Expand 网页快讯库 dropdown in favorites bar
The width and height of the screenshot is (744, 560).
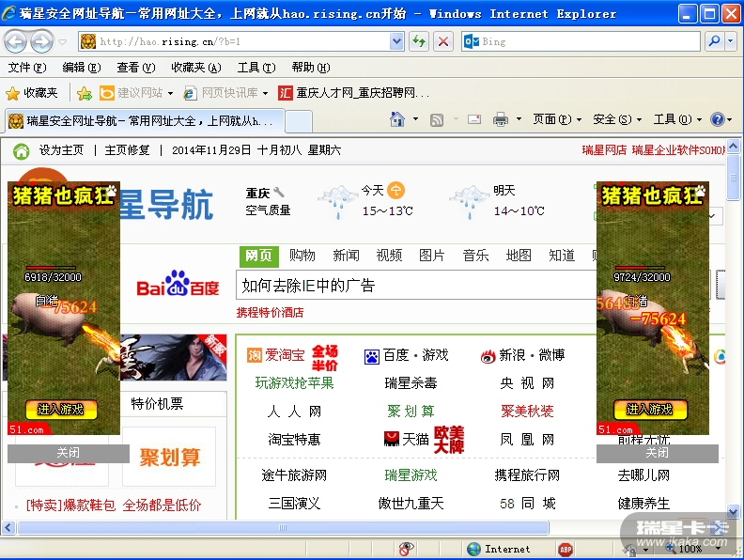tap(265, 94)
